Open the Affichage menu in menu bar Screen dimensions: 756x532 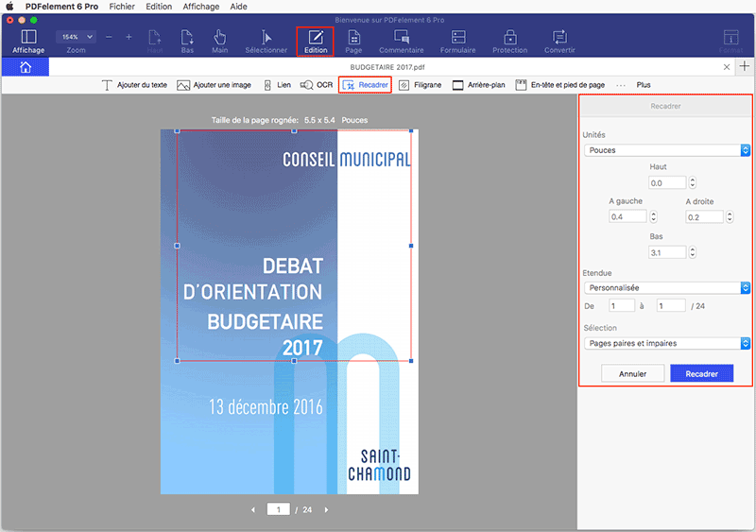[x=201, y=7]
